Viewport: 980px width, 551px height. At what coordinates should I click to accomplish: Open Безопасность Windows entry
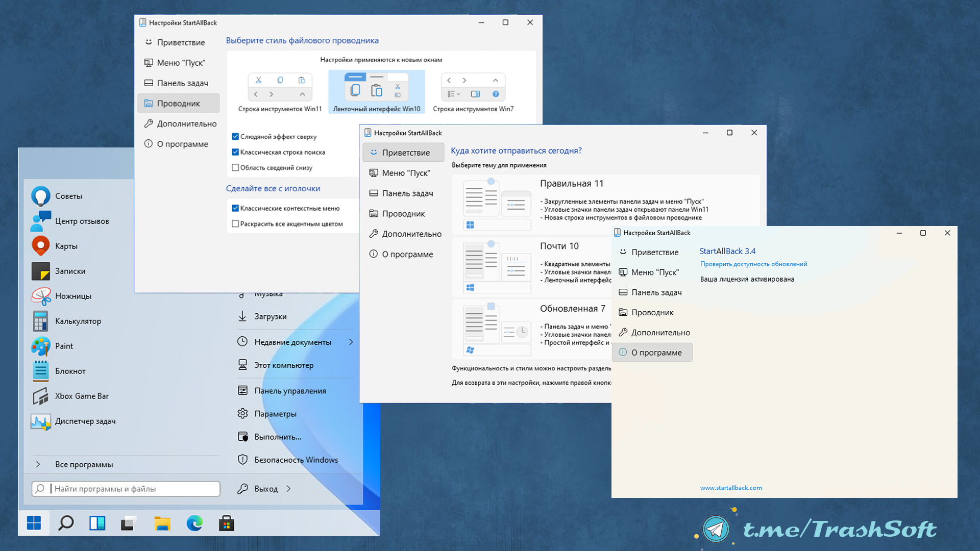(288, 460)
